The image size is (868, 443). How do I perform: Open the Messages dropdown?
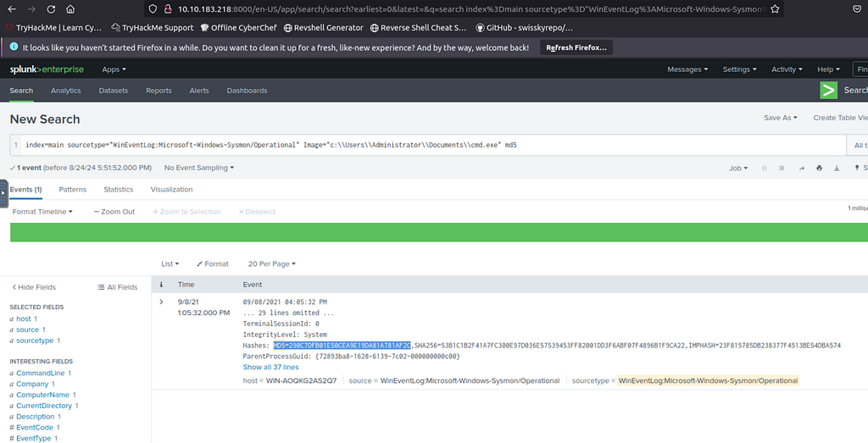[687, 69]
